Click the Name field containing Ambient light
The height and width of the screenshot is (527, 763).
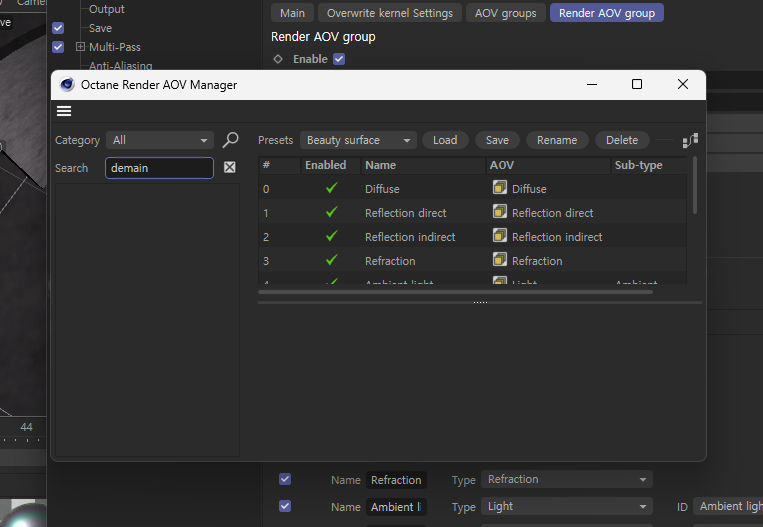pyautogui.click(x=396, y=507)
